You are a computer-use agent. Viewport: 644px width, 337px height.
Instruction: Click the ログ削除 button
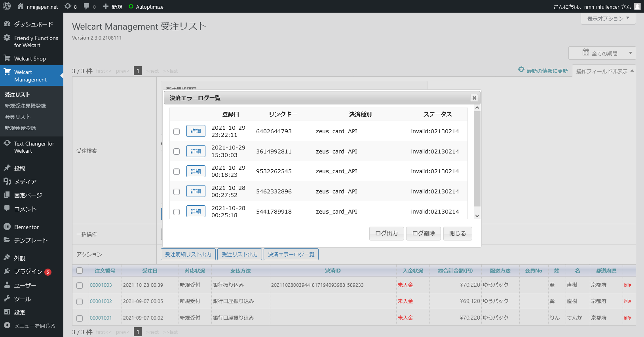(424, 233)
